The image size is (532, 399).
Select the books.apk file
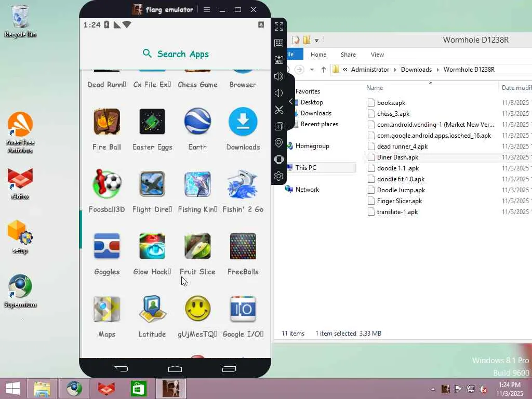pyautogui.click(x=391, y=103)
